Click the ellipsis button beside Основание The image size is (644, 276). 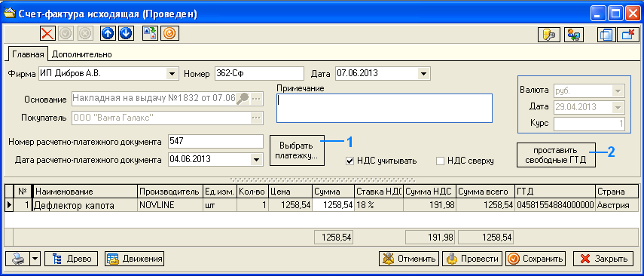[256, 99]
